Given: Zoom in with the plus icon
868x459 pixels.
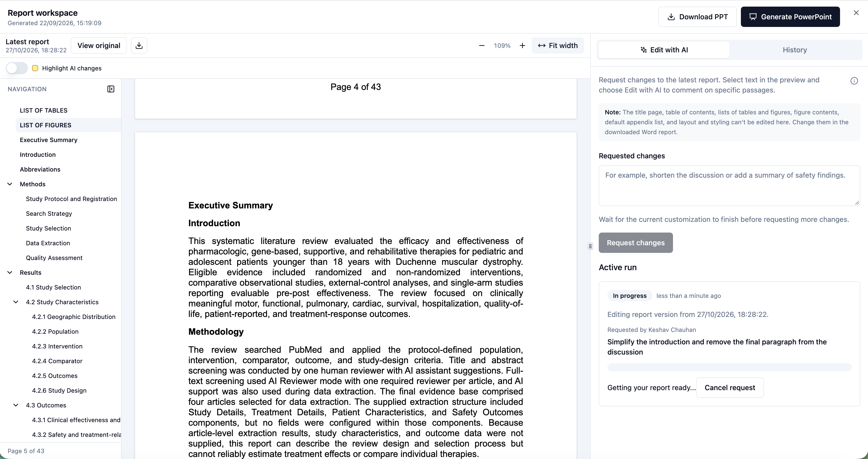Looking at the screenshot, I should [522, 45].
